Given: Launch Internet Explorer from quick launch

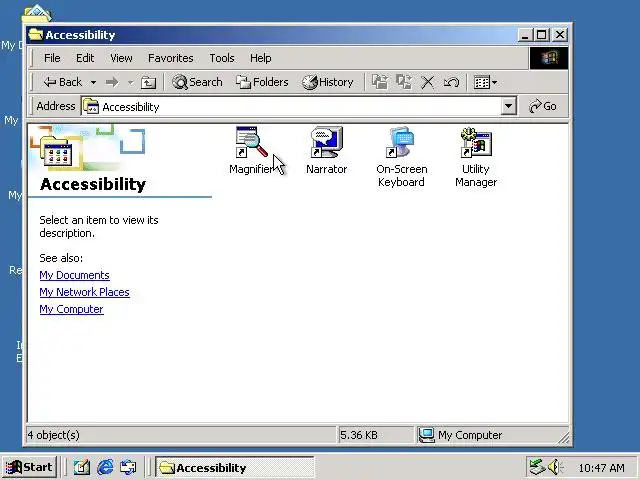Looking at the screenshot, I should coord(105,467).
